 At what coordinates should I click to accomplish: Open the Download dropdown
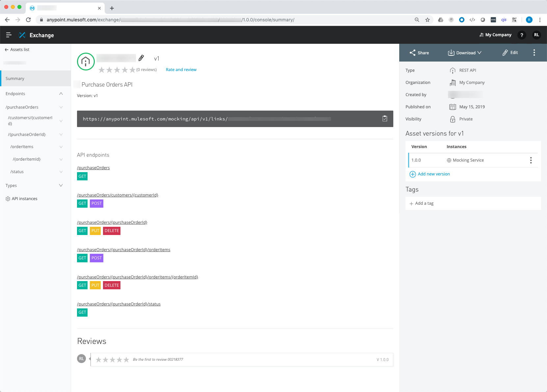coord(464,53)
